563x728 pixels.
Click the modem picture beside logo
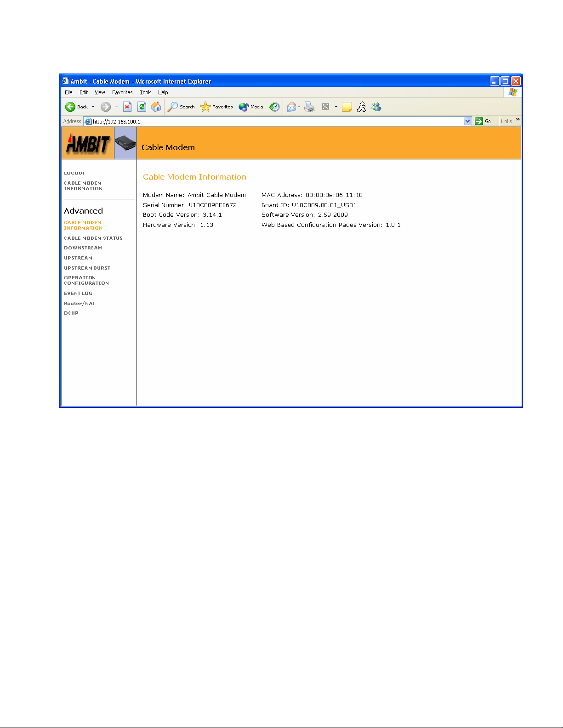(x=125, y=143)
